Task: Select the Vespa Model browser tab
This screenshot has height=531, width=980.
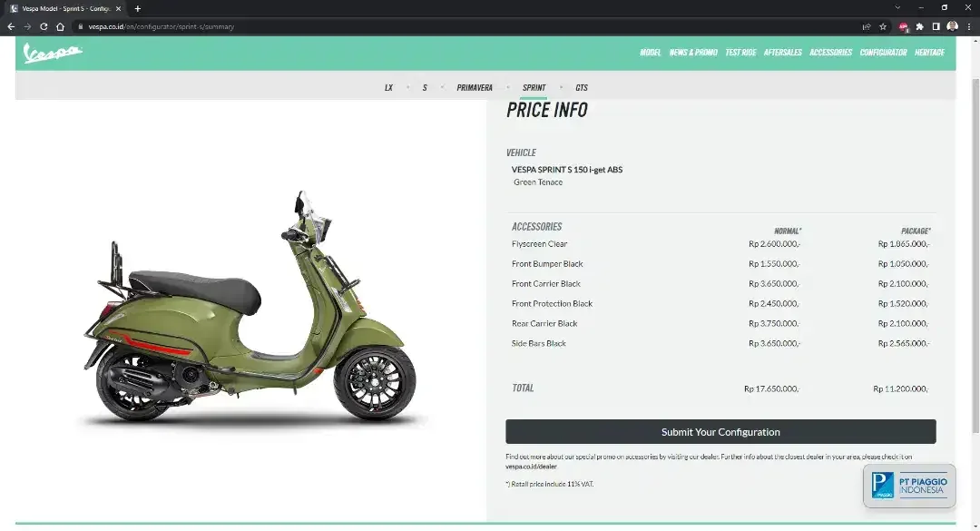Action: (64, 9)
